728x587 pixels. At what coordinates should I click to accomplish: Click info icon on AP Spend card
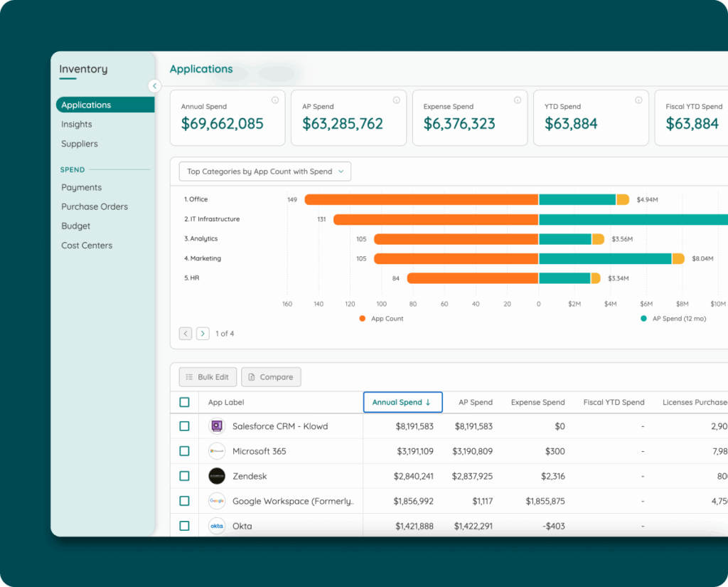coord(396,100)
